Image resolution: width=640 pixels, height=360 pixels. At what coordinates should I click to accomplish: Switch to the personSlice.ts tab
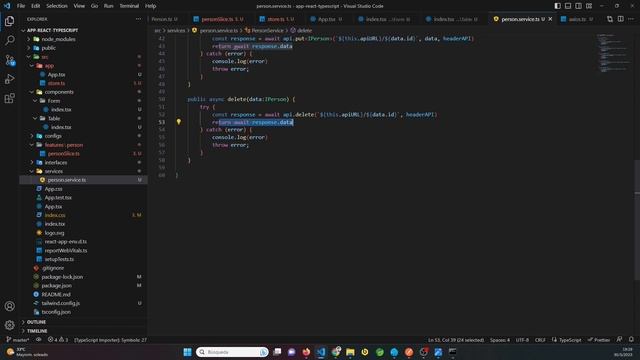218,19
